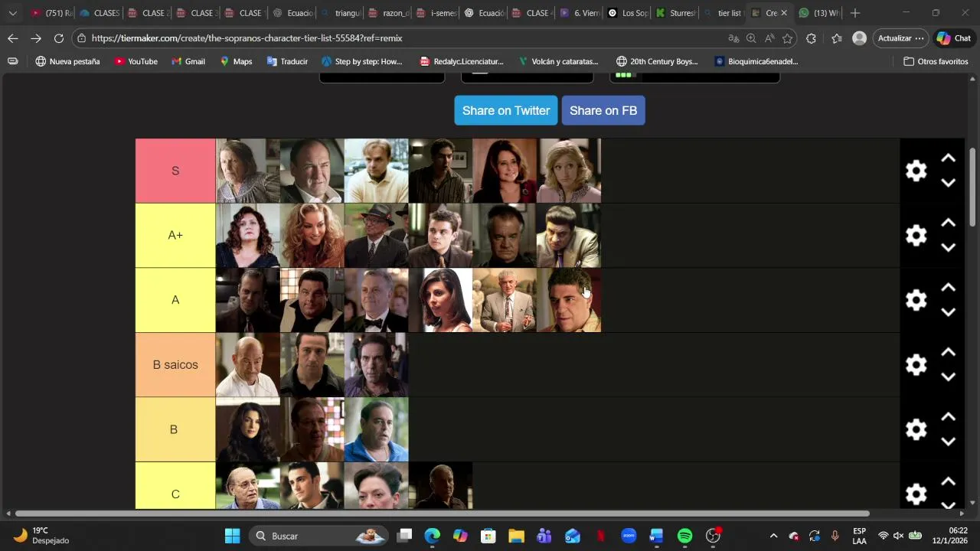
Task: Open settings gear for A+ tier row
Action: pos(916,235)
